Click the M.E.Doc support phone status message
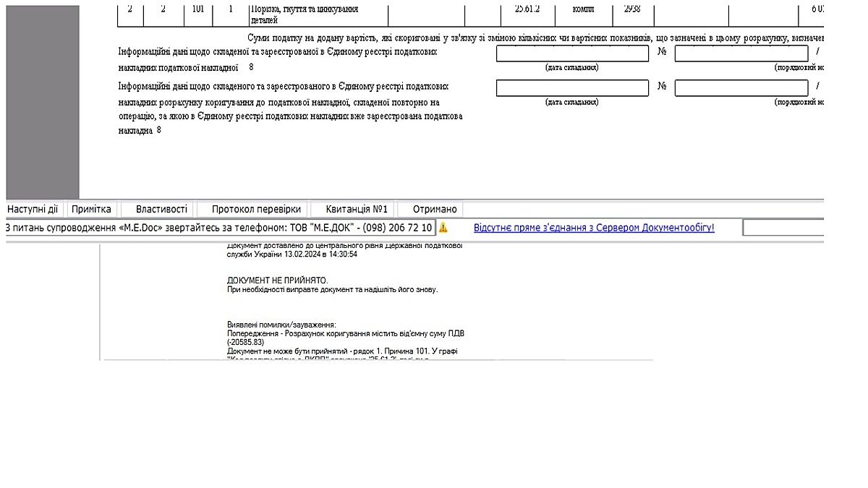The image size is (868, 488). click(220, 228)
